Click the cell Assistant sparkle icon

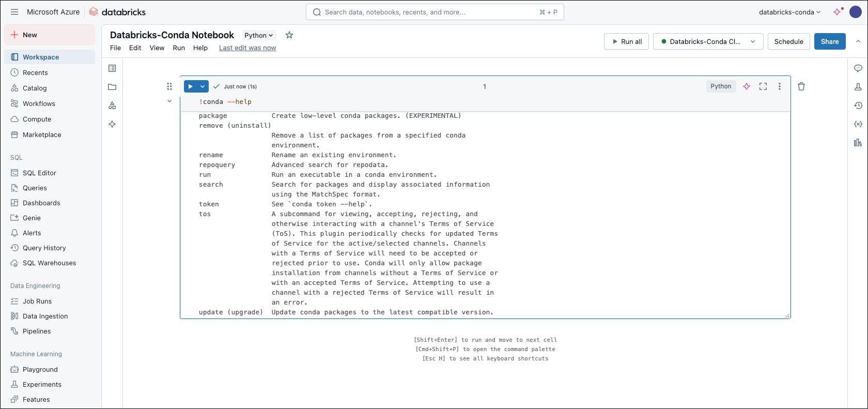click(747, 86)
